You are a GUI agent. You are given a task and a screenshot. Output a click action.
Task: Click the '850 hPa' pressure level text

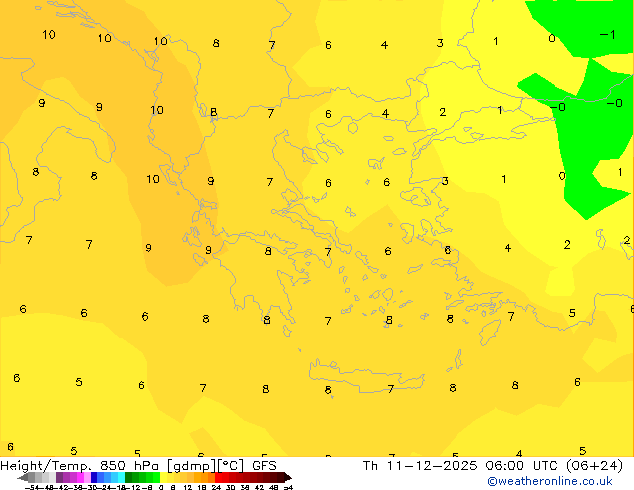[129, 466]
